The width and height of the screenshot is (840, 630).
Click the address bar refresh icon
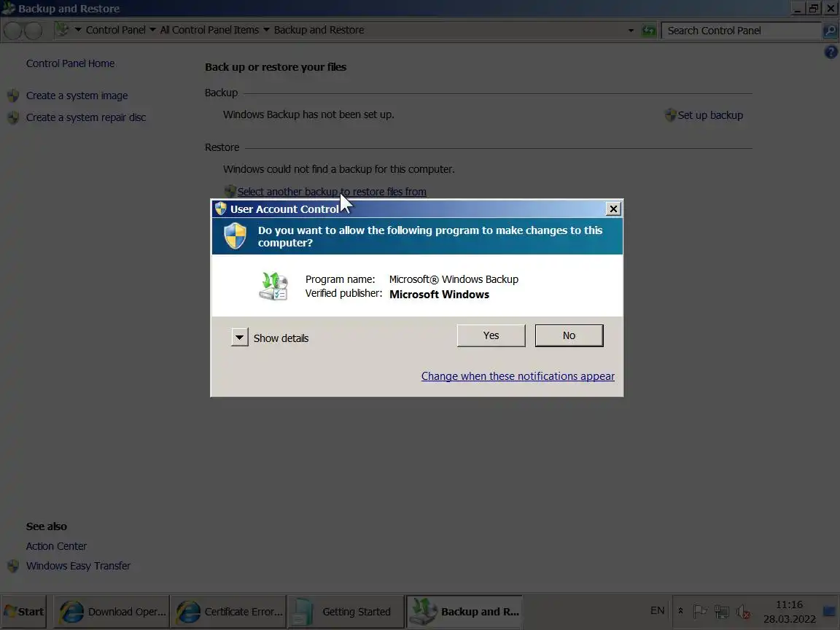click(648, 31)
